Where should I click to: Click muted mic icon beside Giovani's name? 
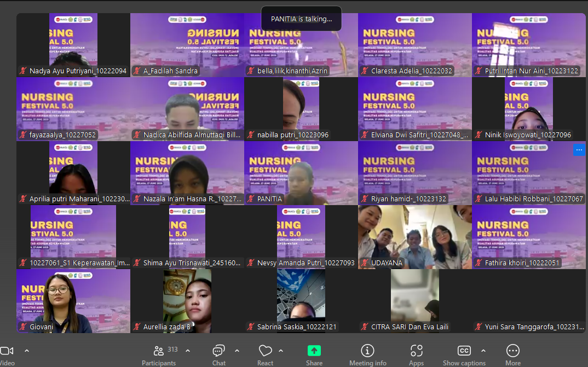(23, 327)
